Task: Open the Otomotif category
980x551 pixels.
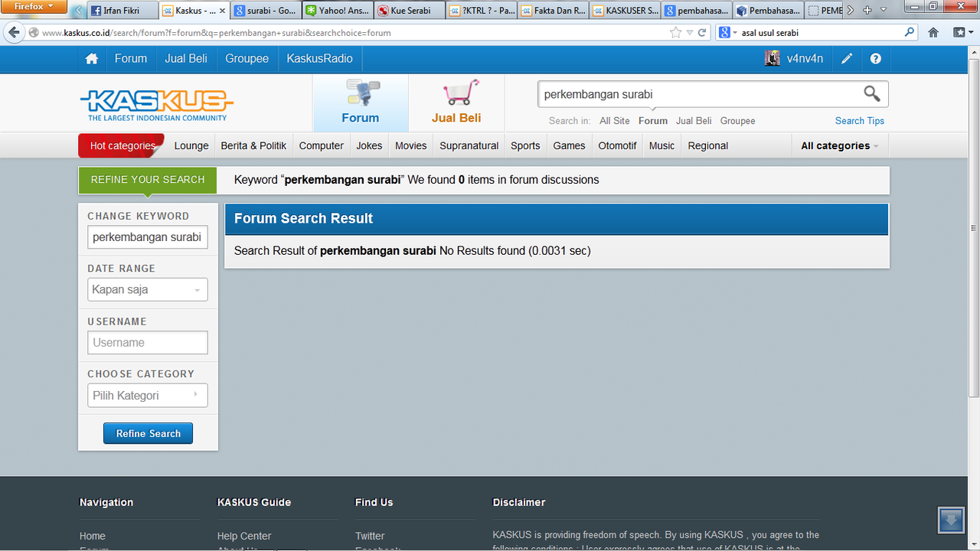Action: pyautogui.click(x=618, y=145)
